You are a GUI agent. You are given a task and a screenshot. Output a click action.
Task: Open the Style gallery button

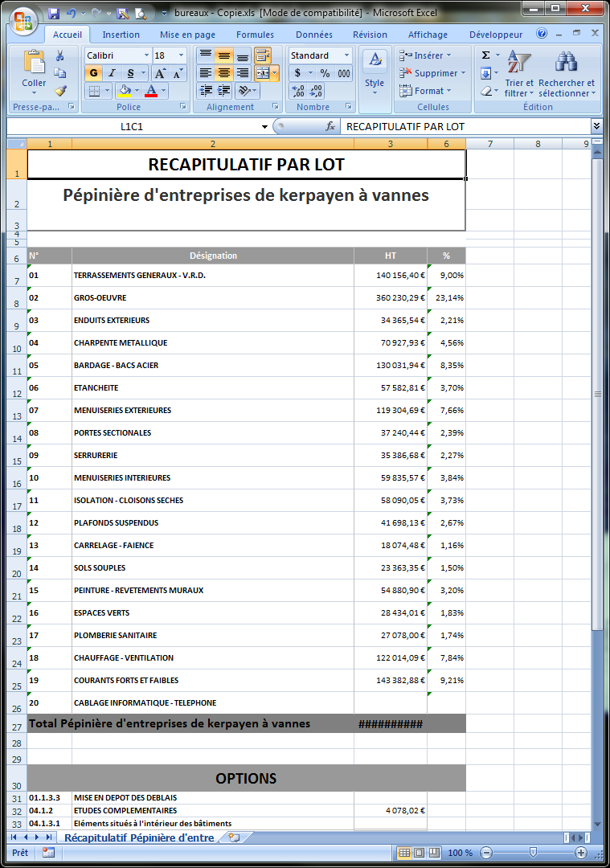pyautogui.click(x=375, y=73)
